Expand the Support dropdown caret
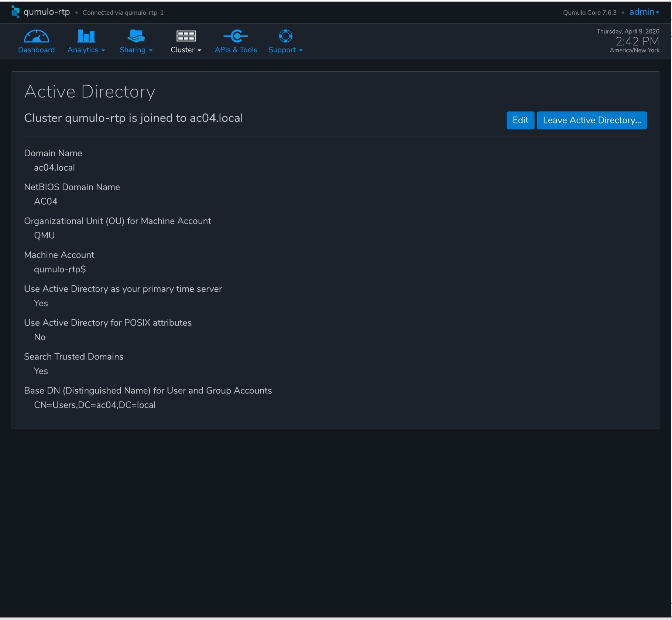 (301, 50)
